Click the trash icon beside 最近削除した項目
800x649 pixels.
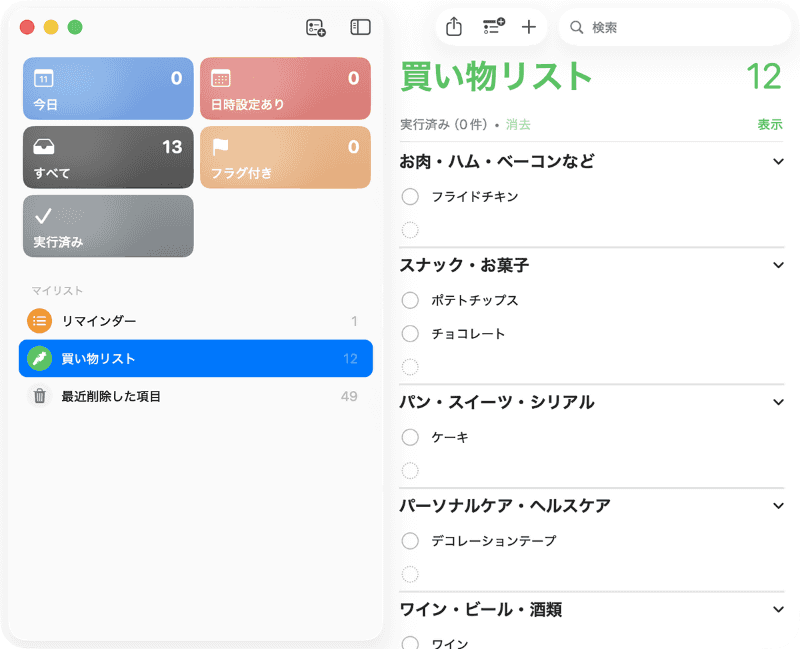click(x=38, y=396)
